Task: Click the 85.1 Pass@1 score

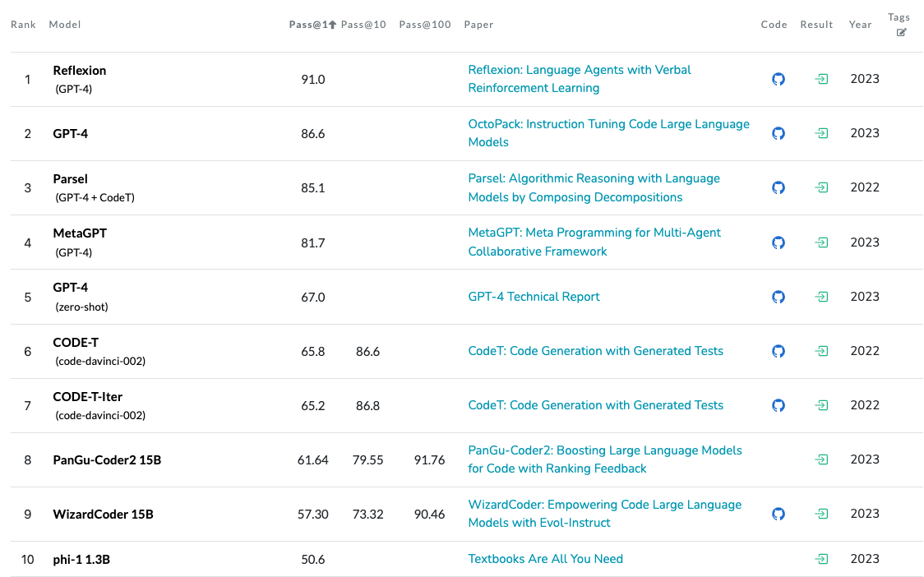Action: pyautogui.click(x=313, y=188)
